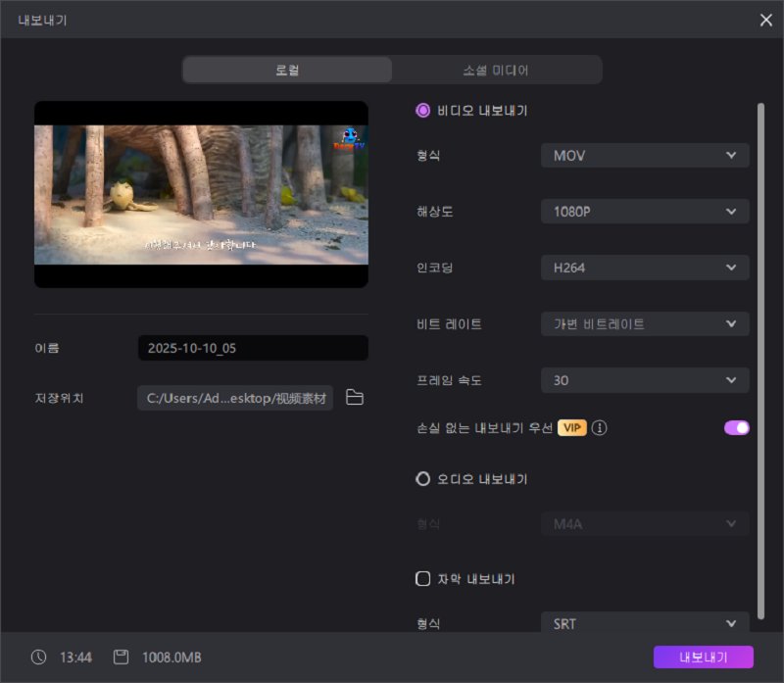The height and width of the screenshot is (683, 784).
Task: Click the info icon next to VIP badge
Action: pos(600,428)
